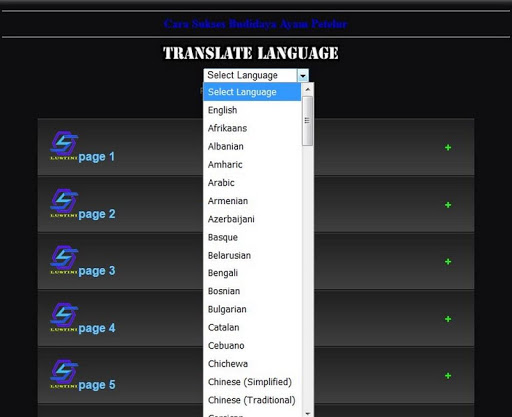Choose Amharic from the language list
The height and width of the screenshot is (417, 512).
[252, 165]
